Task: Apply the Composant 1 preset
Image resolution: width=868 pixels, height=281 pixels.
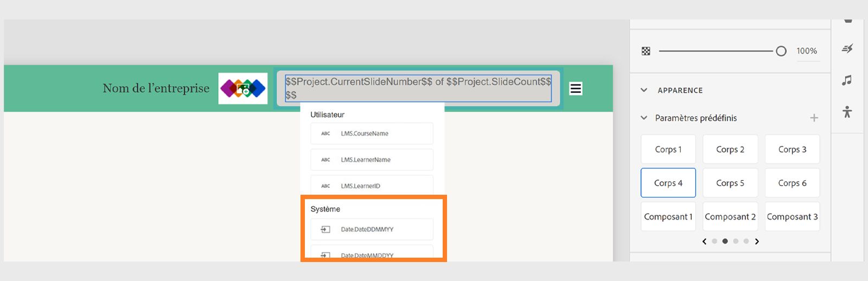Action: (668, 216)
